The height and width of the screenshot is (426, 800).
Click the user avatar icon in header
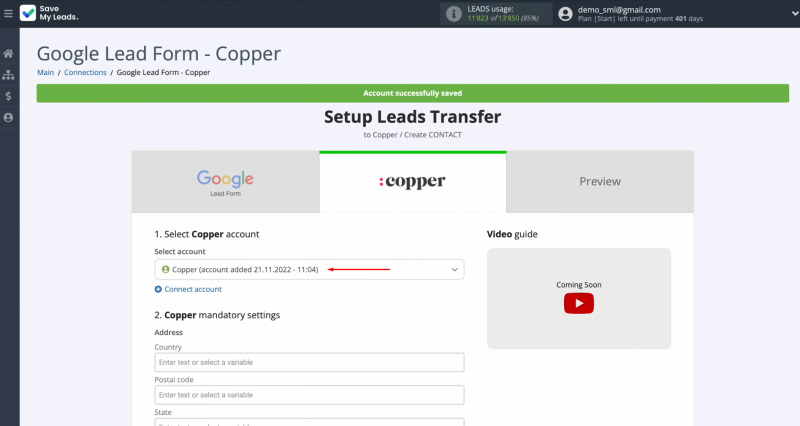coord(565,14)
